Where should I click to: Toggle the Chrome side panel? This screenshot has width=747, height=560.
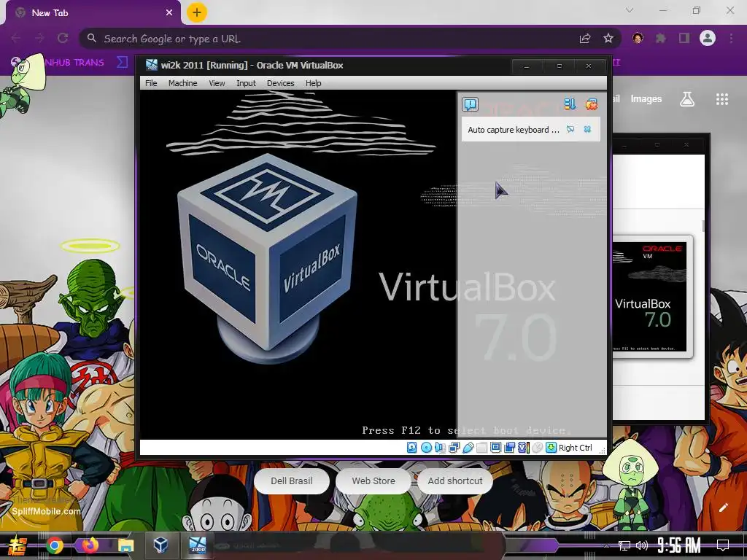[684, 38]
